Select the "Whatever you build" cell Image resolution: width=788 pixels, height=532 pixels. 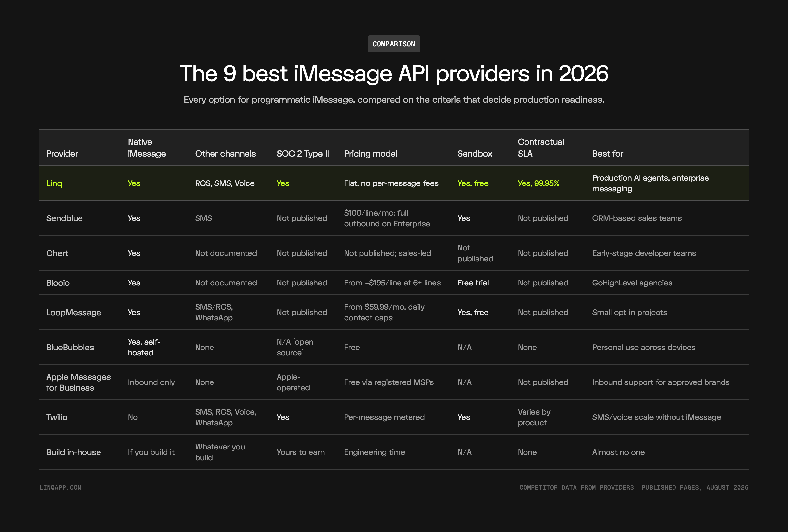(x=220, y=452)
